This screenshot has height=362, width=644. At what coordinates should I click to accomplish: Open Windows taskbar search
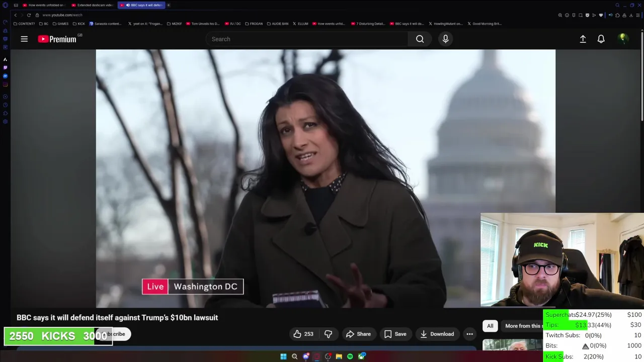295,356
